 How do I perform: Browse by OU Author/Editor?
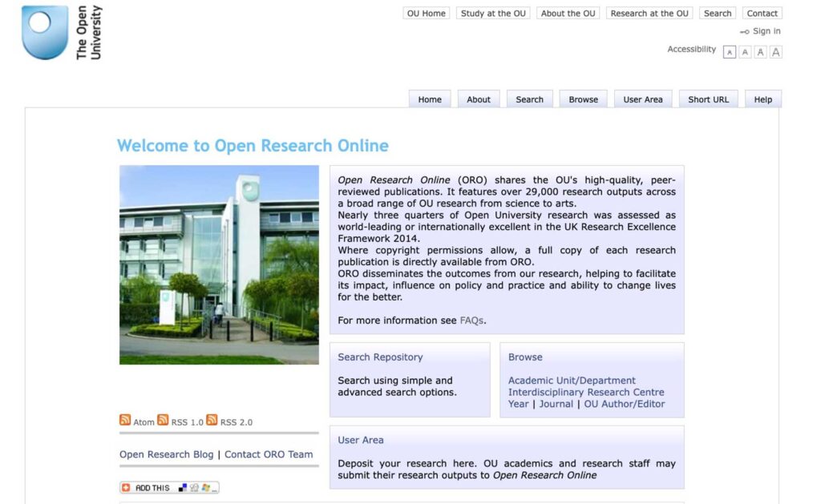625,404
